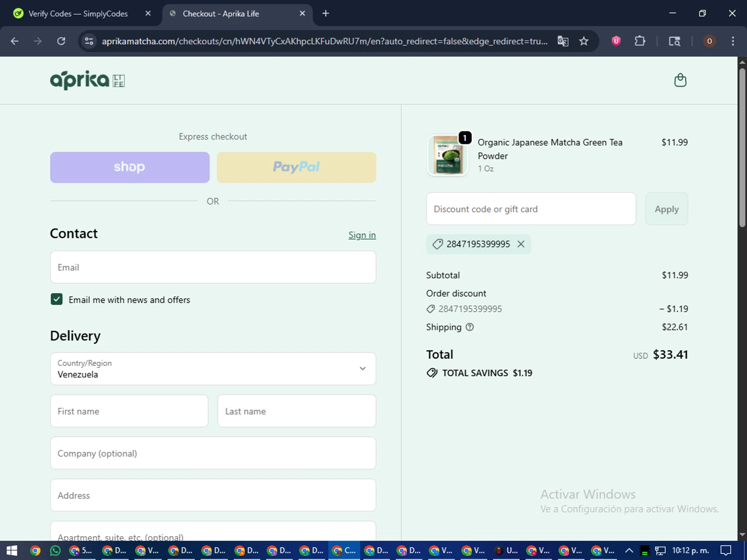Apply the discount code

pyautogui.click(x=666, y=209)
